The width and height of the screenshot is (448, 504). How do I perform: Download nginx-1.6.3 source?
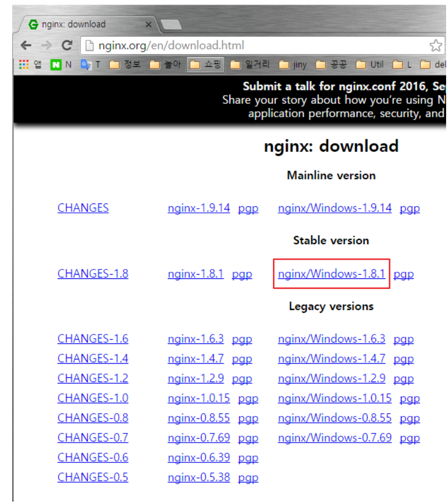195,339
